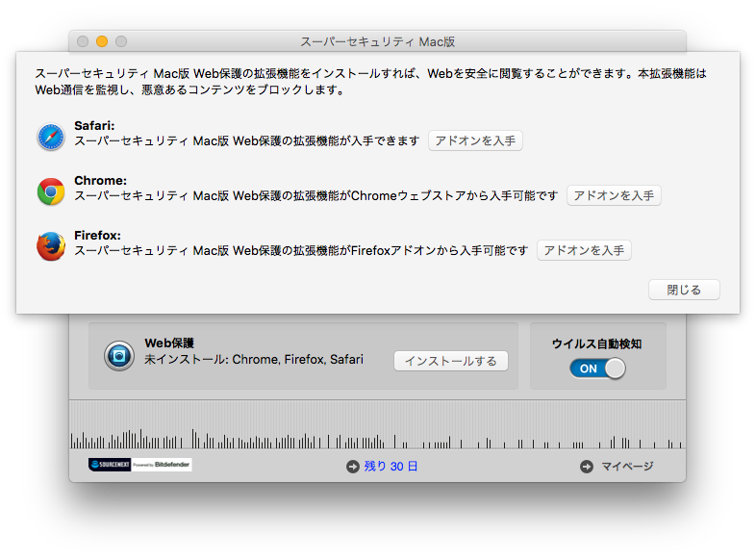This screenshot has height=559, width=756.
Task: Get the Chrome add-on with アドオンを入手
Action: tap(614, 195)
